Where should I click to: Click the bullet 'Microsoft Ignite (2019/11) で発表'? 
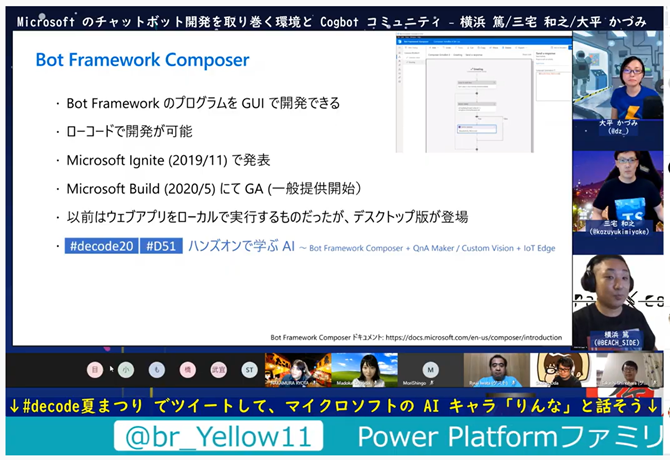[168, 160]
